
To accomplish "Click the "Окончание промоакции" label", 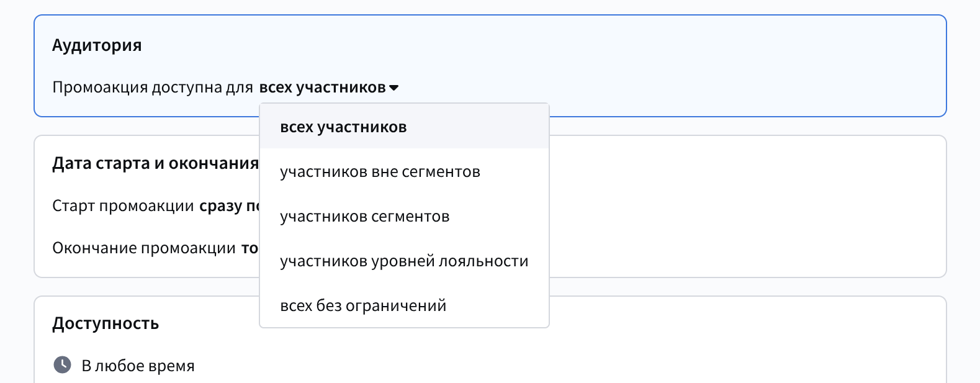I will coord(144,248).
